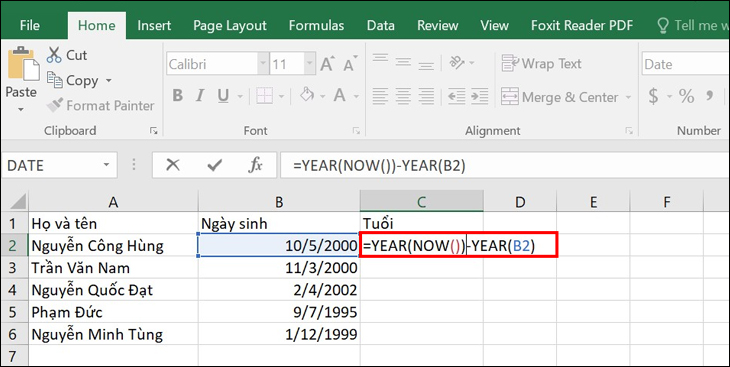
Task: Confirm formula with check mark
Action: click(x=214, y=164)
